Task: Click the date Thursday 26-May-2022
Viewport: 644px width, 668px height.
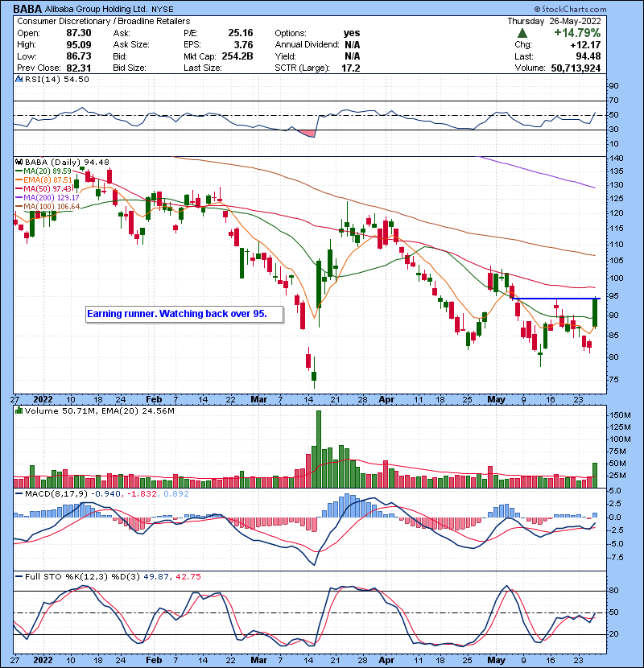Action: [554, 21]
